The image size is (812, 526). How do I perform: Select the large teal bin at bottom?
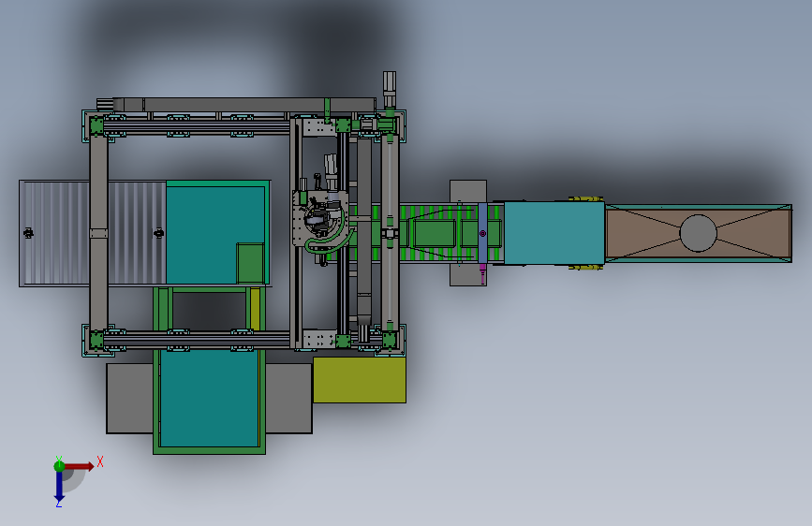209,399
